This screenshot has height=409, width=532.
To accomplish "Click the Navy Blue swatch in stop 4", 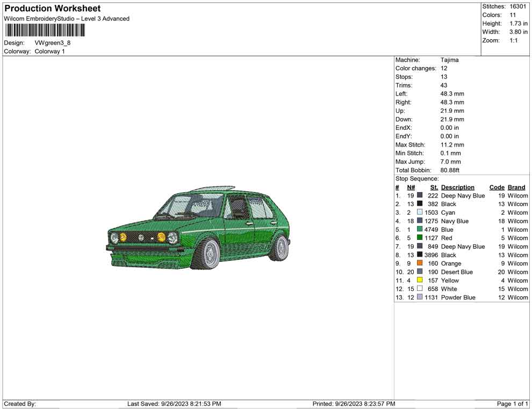I will [x=420, y=221].
